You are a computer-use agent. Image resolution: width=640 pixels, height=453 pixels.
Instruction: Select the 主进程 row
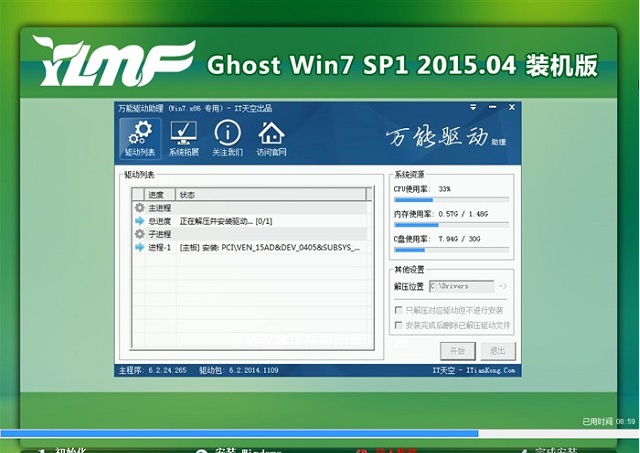click(250, 208)
